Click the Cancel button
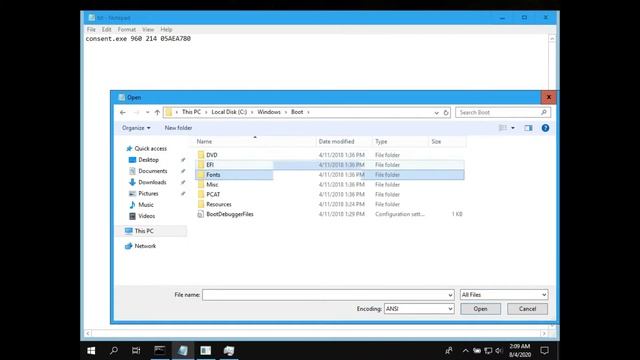This screenshot has height=360, width=640. [x=527, y=309]
